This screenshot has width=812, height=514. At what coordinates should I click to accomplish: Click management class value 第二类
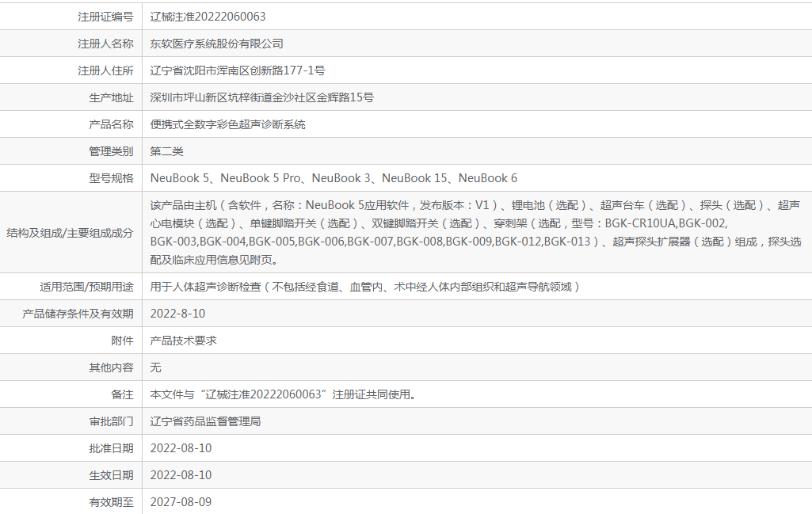click(166, 151)
